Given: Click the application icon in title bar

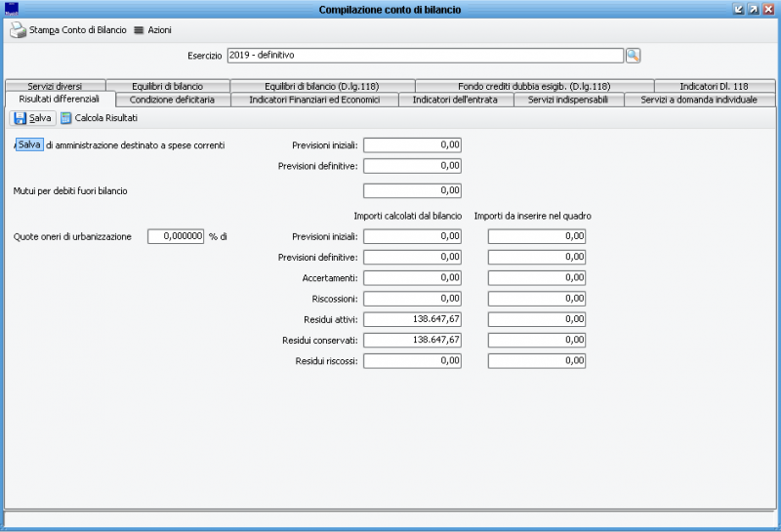Looking at the screenshot, I should 12,9.
